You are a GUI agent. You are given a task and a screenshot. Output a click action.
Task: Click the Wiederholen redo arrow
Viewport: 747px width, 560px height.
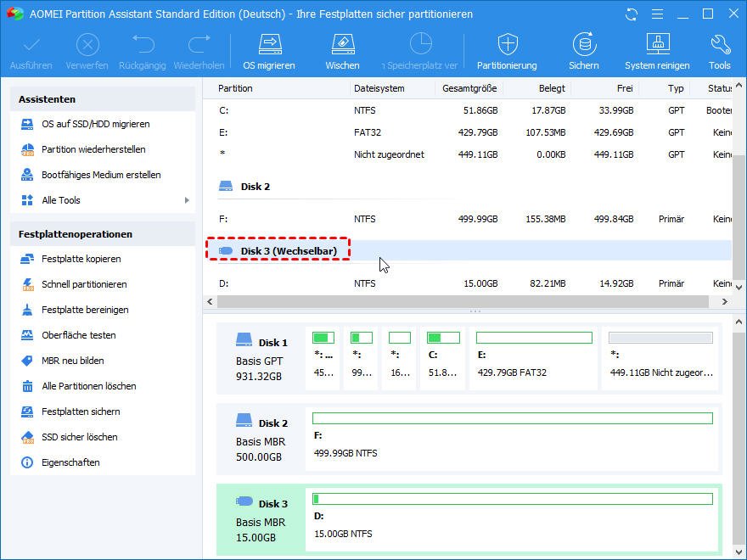tap(199, 44)
